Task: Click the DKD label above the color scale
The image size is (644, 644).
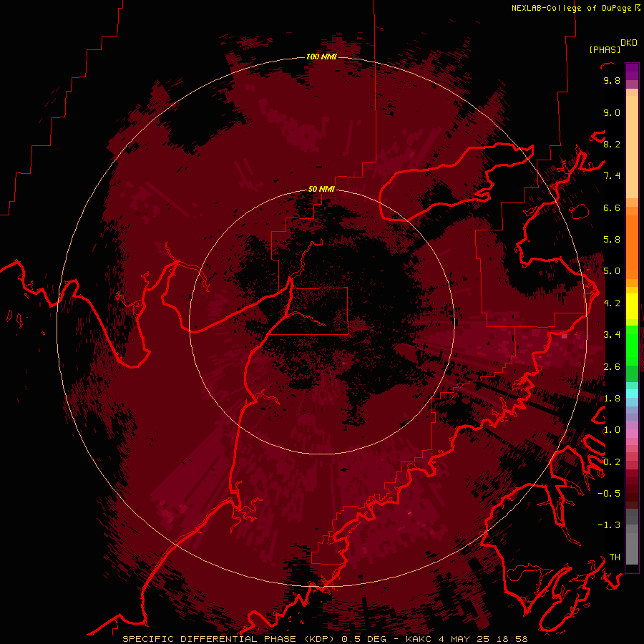Action: (629, 43)
